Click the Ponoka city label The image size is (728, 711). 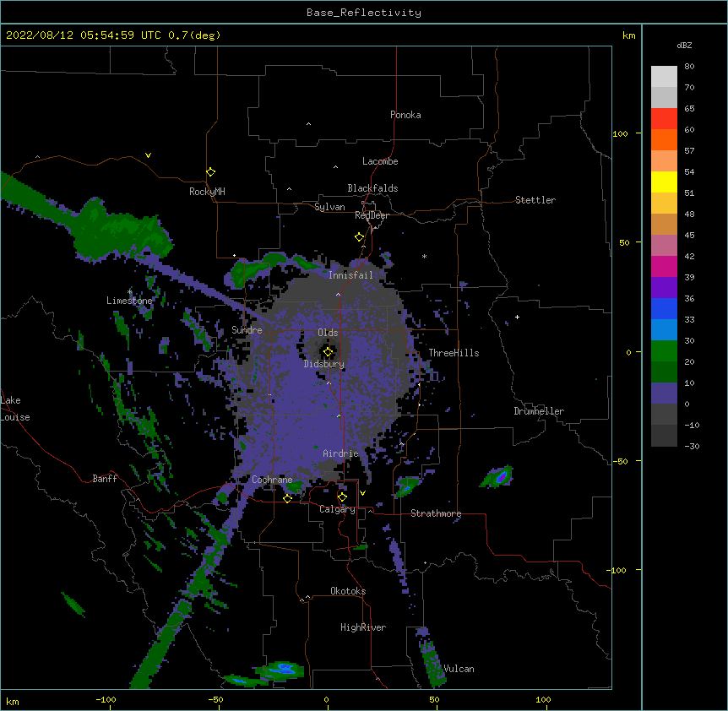[x=405, y=115]
